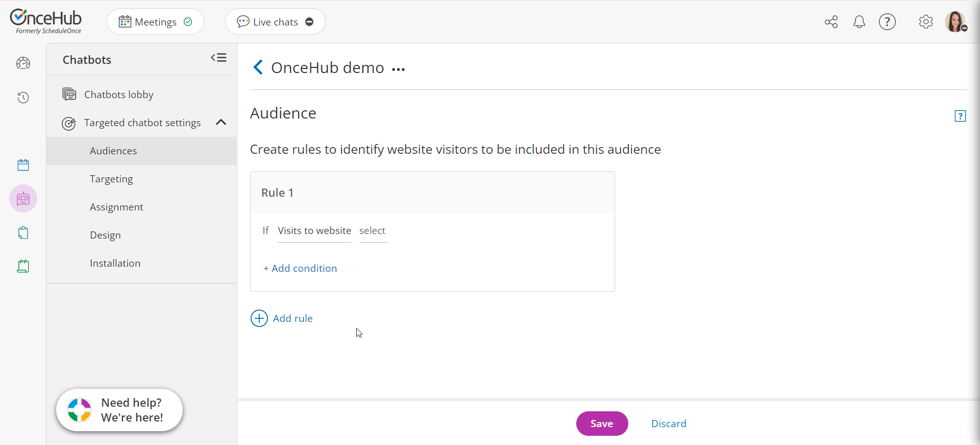
Task: Open the notifications bell
Action: pos(859,22)
